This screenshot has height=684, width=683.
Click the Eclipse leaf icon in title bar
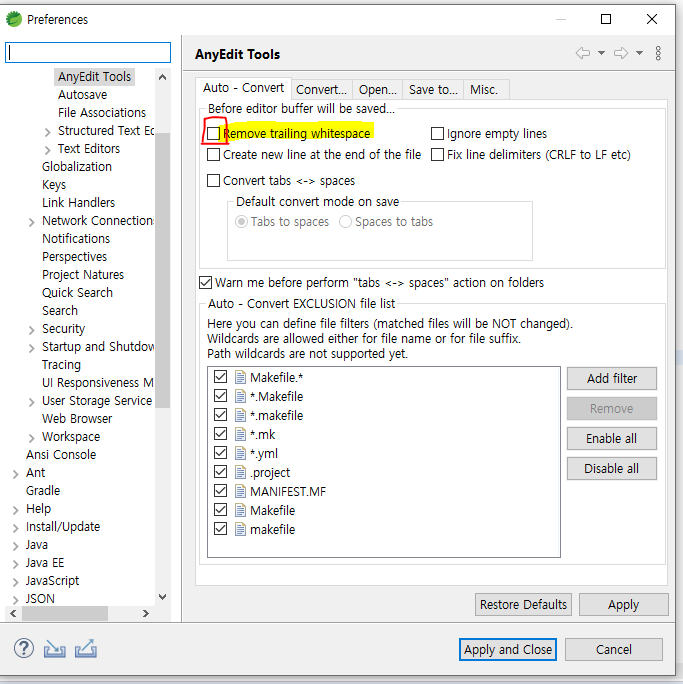tap(14, 19)
